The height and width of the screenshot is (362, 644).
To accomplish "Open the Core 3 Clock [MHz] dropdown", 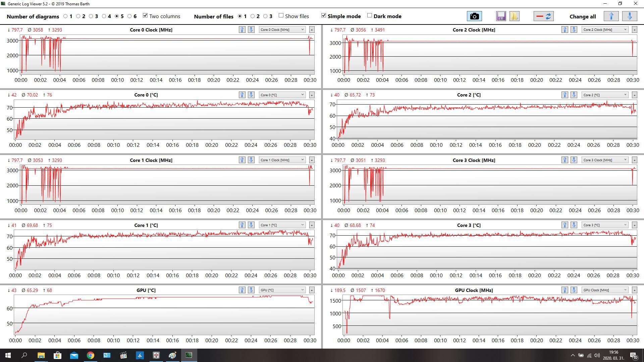I will 605,160.
